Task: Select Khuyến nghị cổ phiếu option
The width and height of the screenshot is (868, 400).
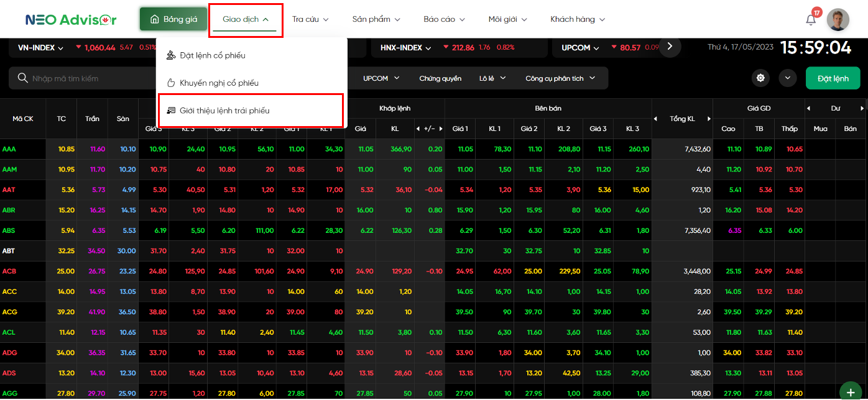Action: pyautogui.click(x=219, y=83)
